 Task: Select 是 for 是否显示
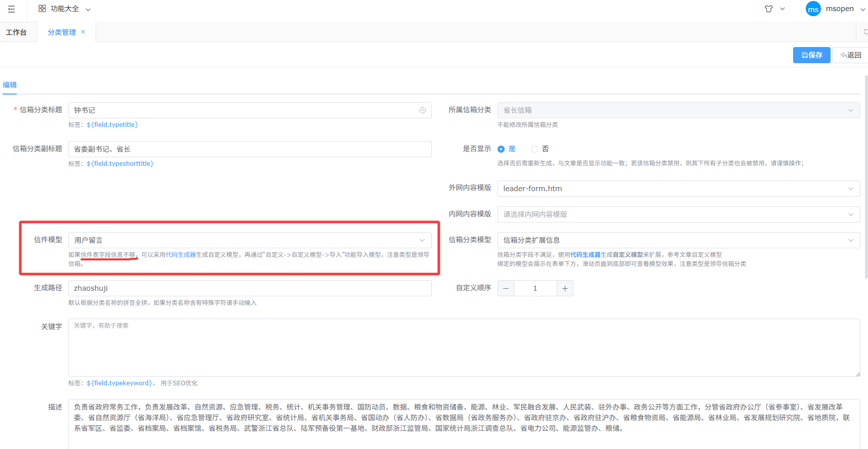(501, 149)
